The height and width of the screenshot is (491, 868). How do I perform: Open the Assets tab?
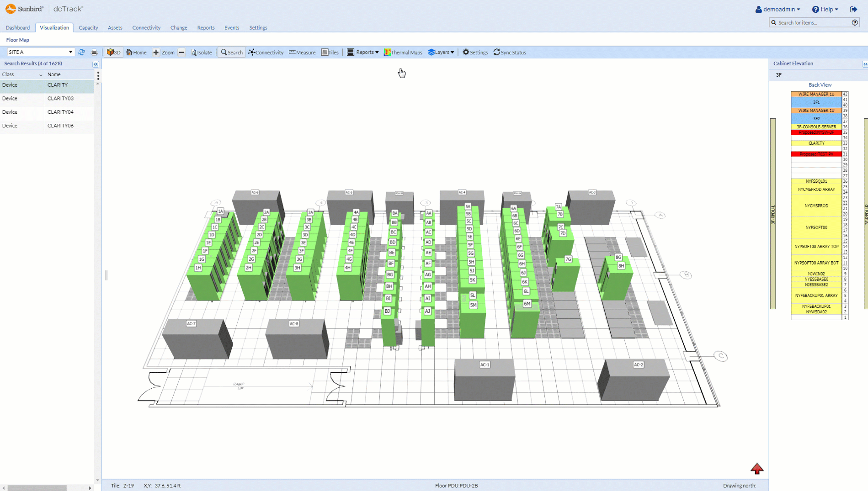(115, 28)
